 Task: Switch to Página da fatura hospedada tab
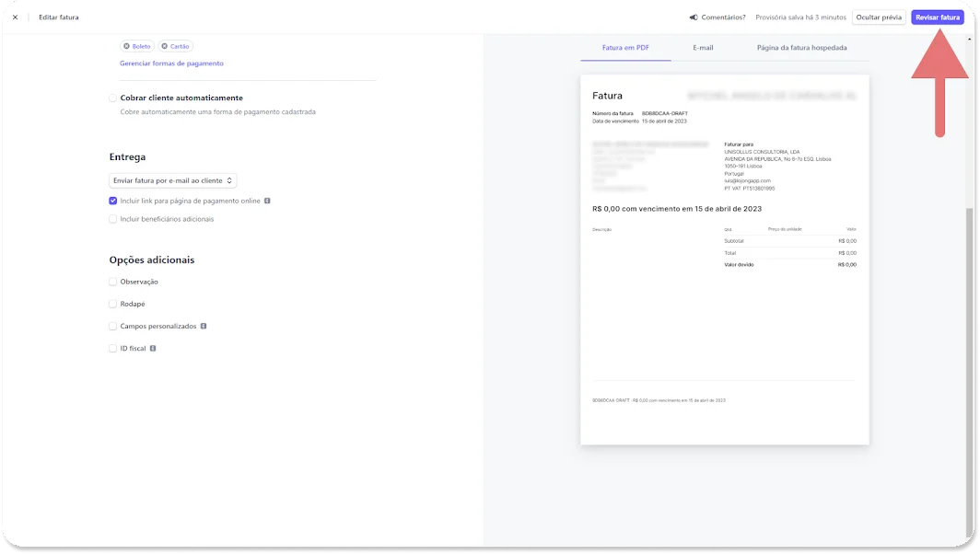coord(801,48)
